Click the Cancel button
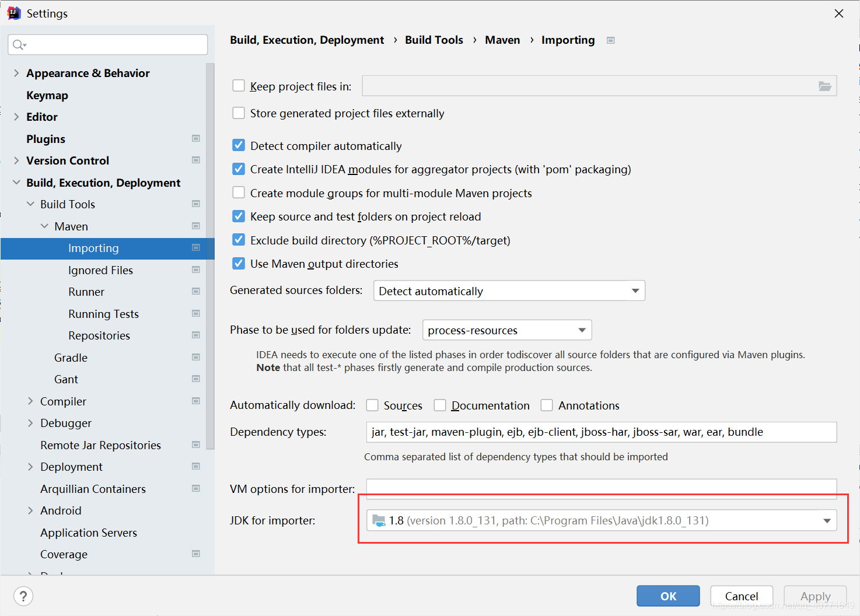Image resolution: width=860 pixels, height=616 pixels. [741, 596]
